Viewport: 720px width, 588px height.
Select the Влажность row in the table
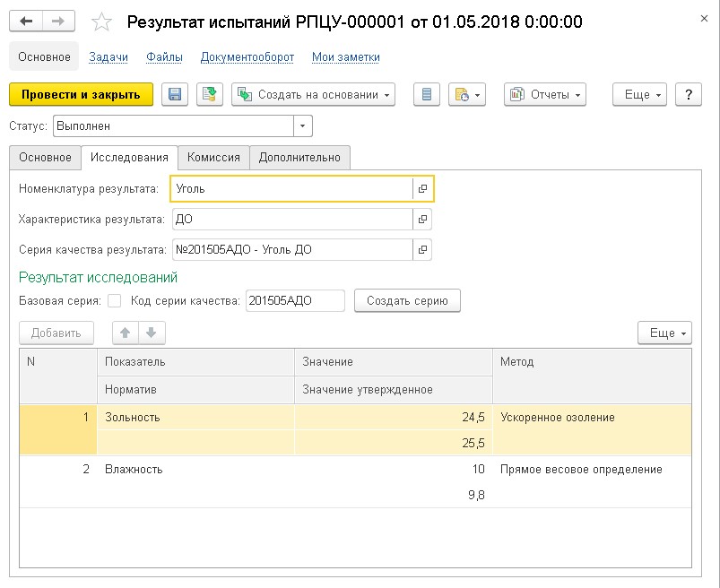134,469
